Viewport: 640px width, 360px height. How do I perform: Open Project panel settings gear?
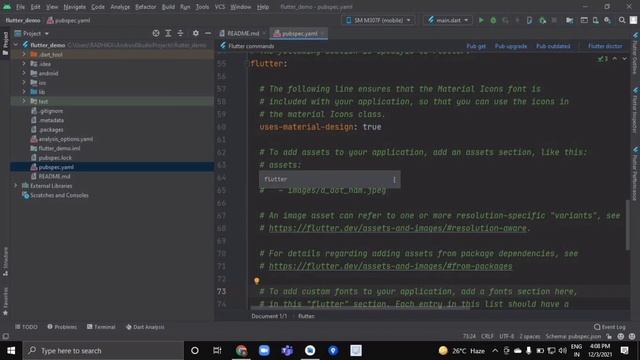click(196, 33)
